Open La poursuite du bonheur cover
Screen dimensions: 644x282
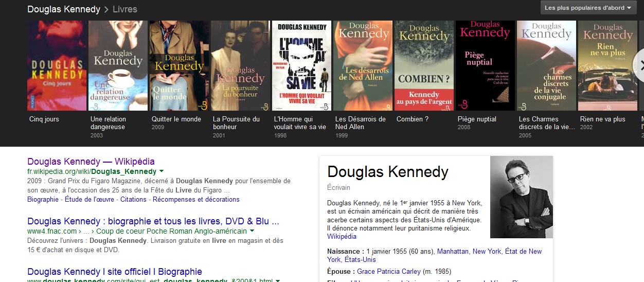pyautogui.click(x=240, y=65)
